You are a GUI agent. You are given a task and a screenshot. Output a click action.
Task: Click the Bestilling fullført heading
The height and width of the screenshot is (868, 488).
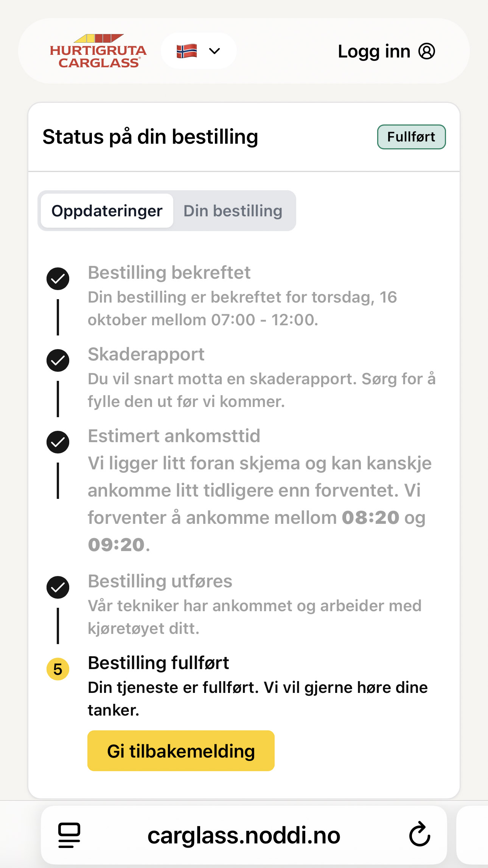[x=159, y=663]
